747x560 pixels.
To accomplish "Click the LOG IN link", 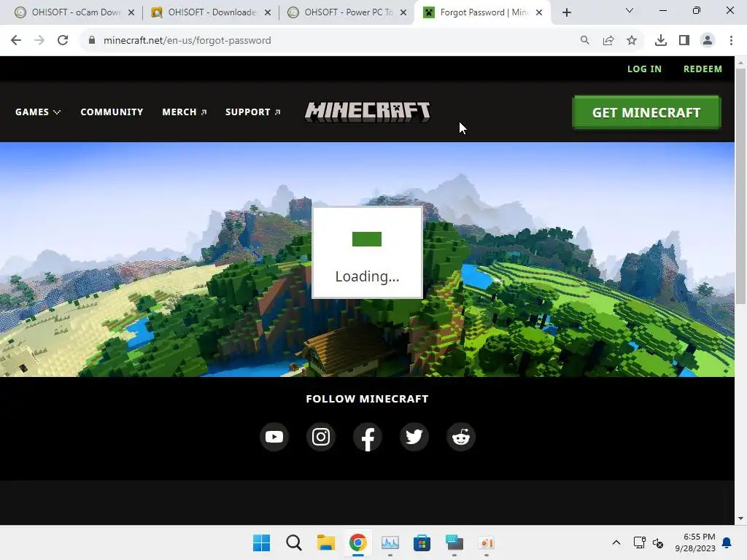I will (644, 69).
